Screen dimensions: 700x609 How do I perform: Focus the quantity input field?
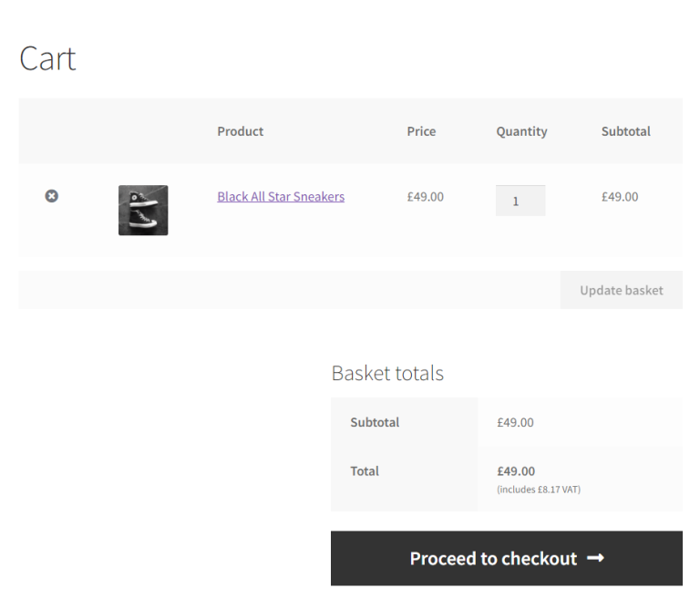tap(520, 201)
